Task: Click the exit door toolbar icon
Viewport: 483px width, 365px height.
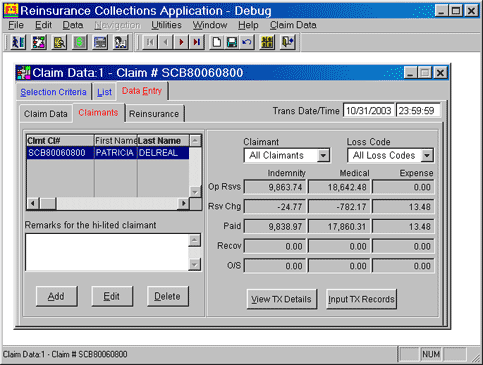Action: tap(288, 42)
